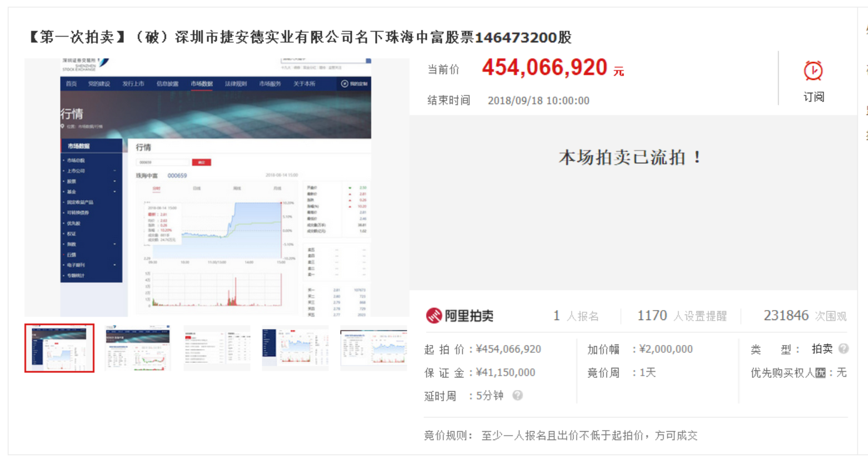Click the 竞价周 1天 value
Image resolution: width=868 pixels, height=465 pixels.
647,373
